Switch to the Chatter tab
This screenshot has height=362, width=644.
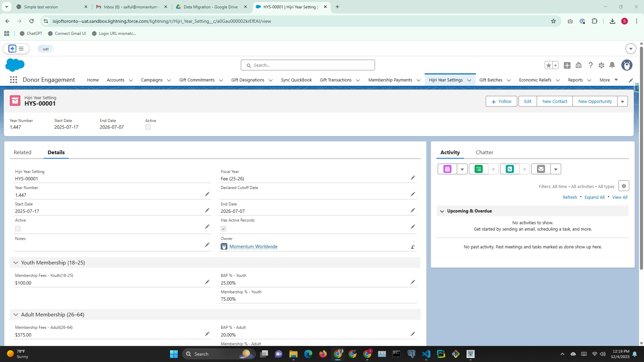coord(484,153)
